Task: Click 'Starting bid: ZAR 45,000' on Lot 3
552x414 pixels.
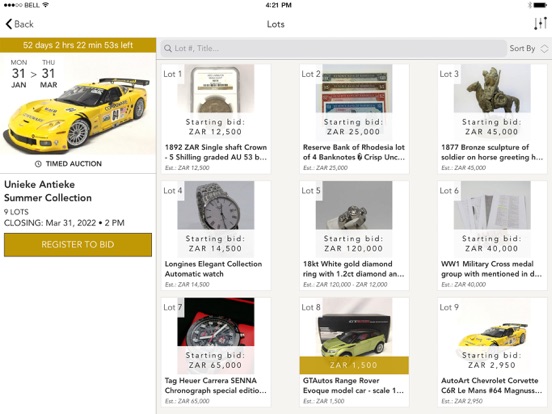Action: click(x=492, y=127)
